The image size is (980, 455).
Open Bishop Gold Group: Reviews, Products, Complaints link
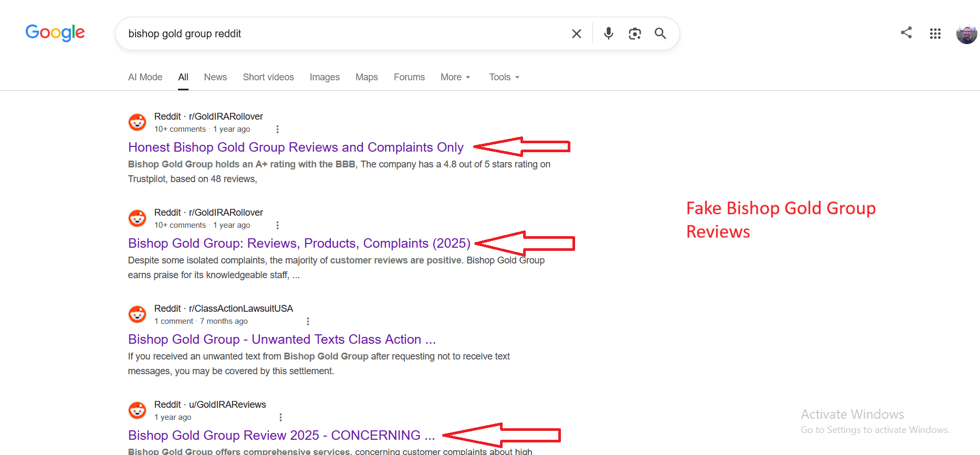[x=299, y=243]
